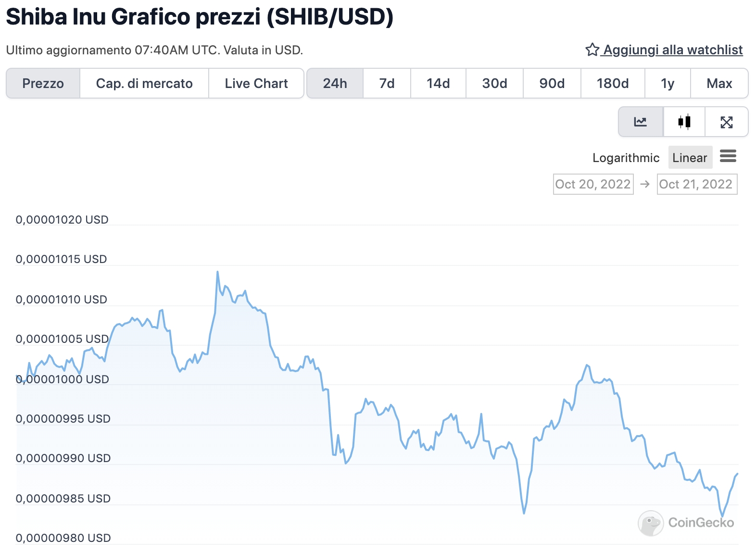756x552 pixels.
Task: Open the chart hamburger menu
Action: [728, 156]
